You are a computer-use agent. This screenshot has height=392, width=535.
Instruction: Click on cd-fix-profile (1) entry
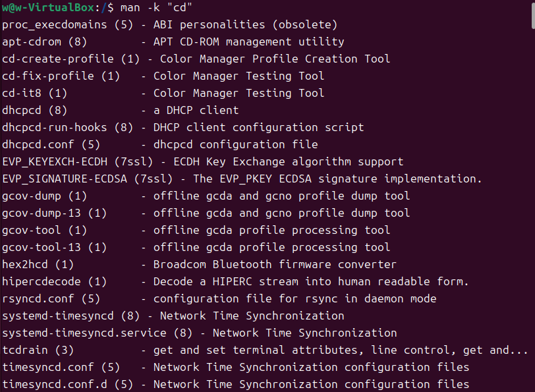coord(61,76)
